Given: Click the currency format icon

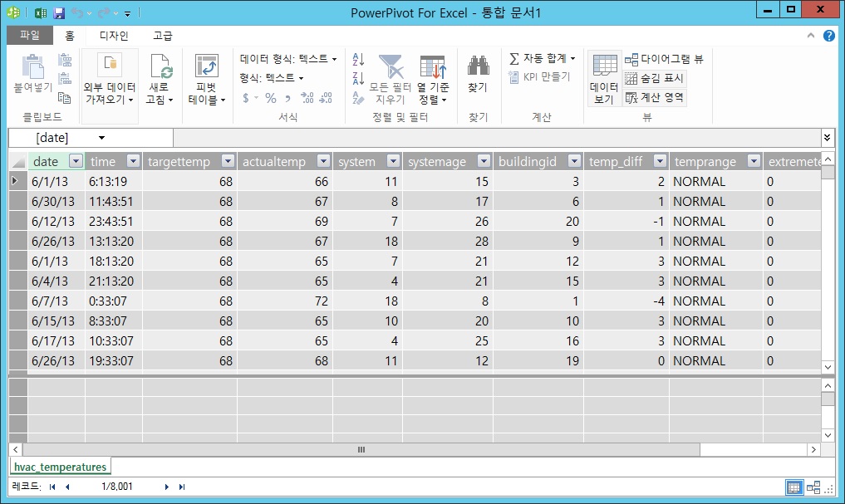Looking at the screenshot, I should (246, 98).
